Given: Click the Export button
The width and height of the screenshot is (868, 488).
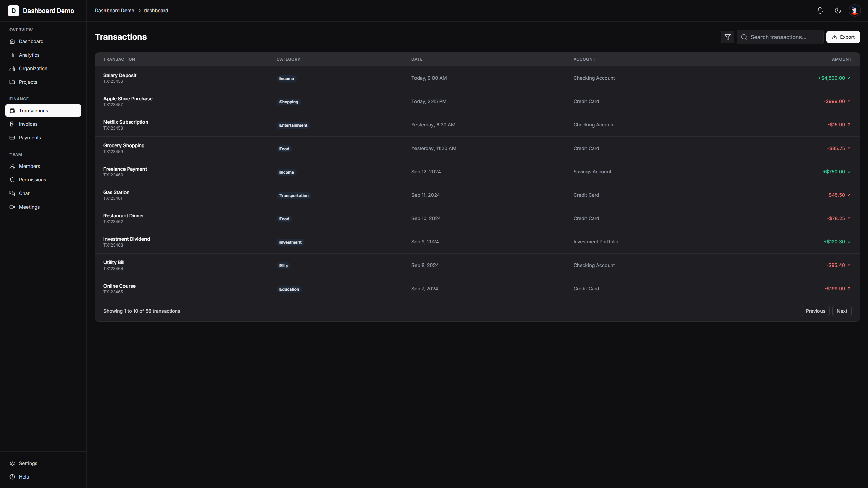Looking at the screenshot, I should coord(843,37).
